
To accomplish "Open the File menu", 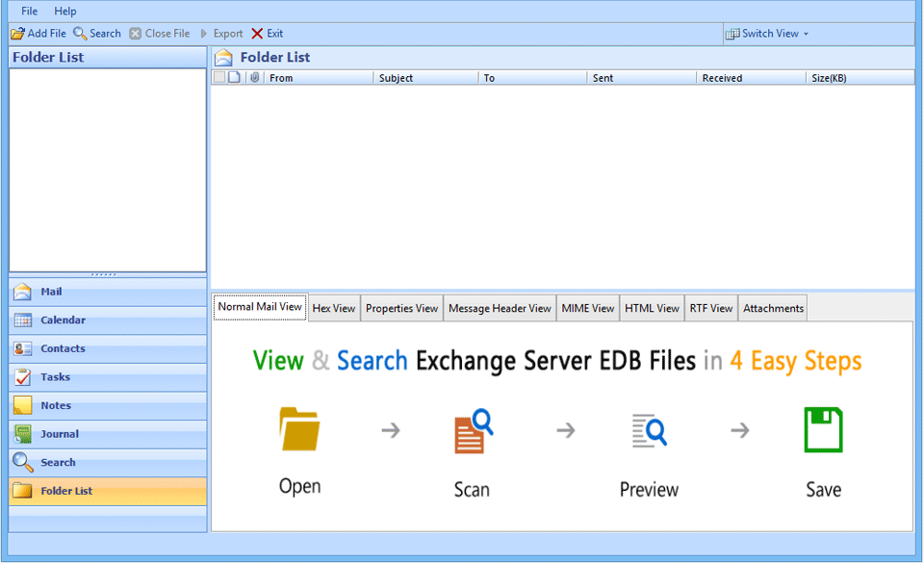I will pyautogui.click(x=30, y=12).
